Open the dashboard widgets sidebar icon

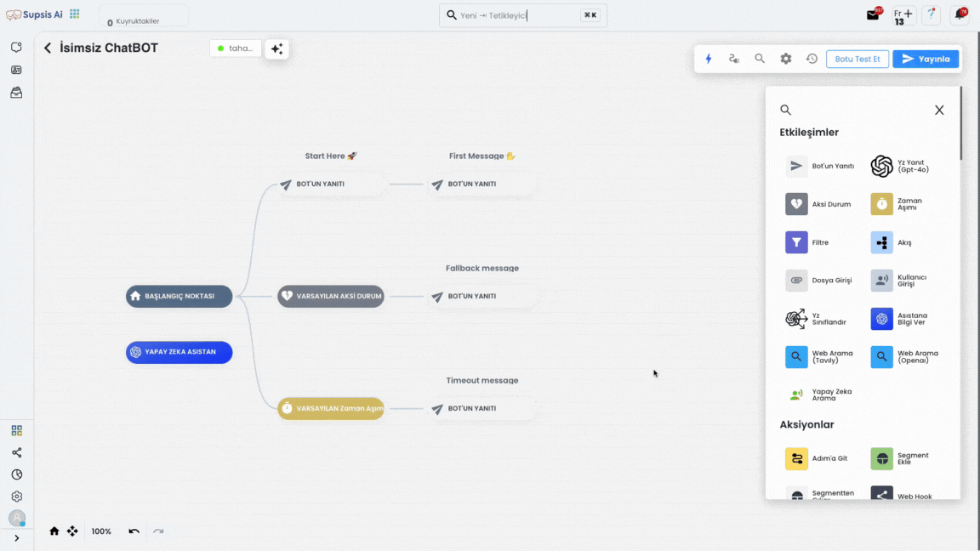[x=17, y=430]
